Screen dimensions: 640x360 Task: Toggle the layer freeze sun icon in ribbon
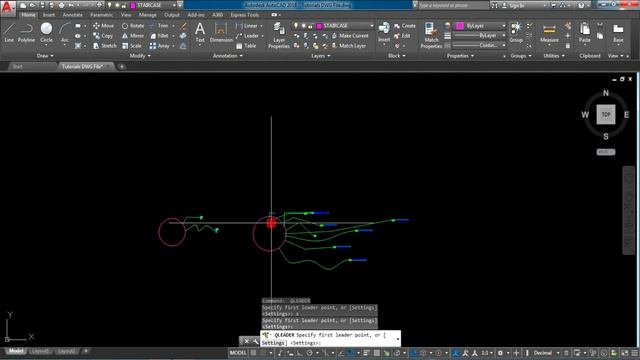(x=303, y=26)
